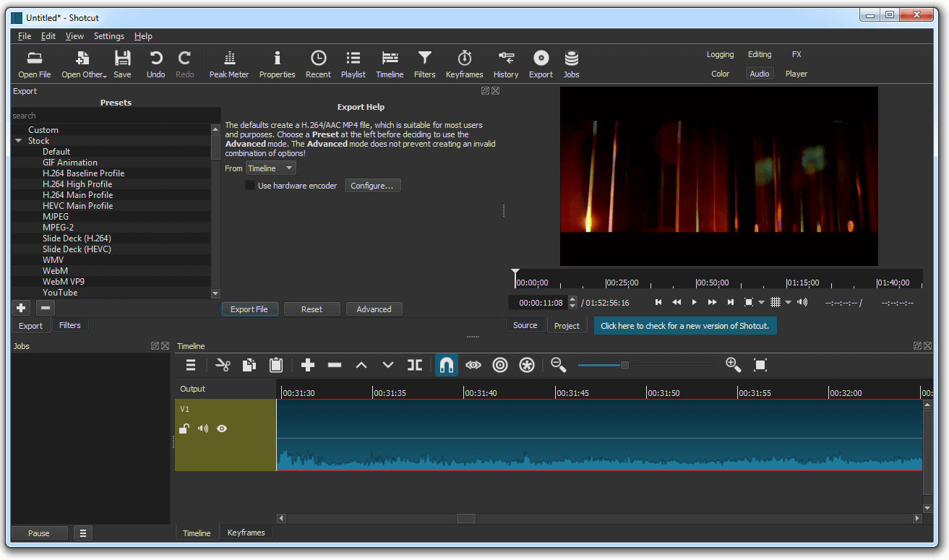
Task: Click the ripple all tracks icon
Action: tap(527, 366)
